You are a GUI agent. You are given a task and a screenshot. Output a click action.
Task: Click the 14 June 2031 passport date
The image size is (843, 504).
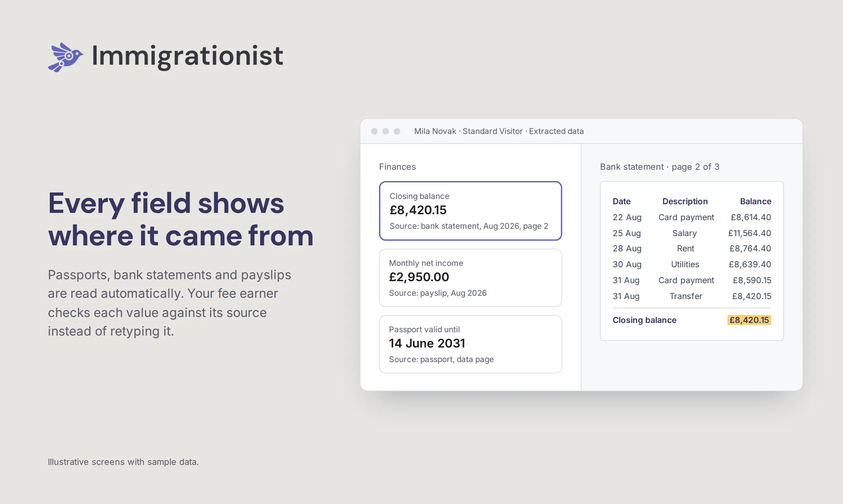[427, 344]
